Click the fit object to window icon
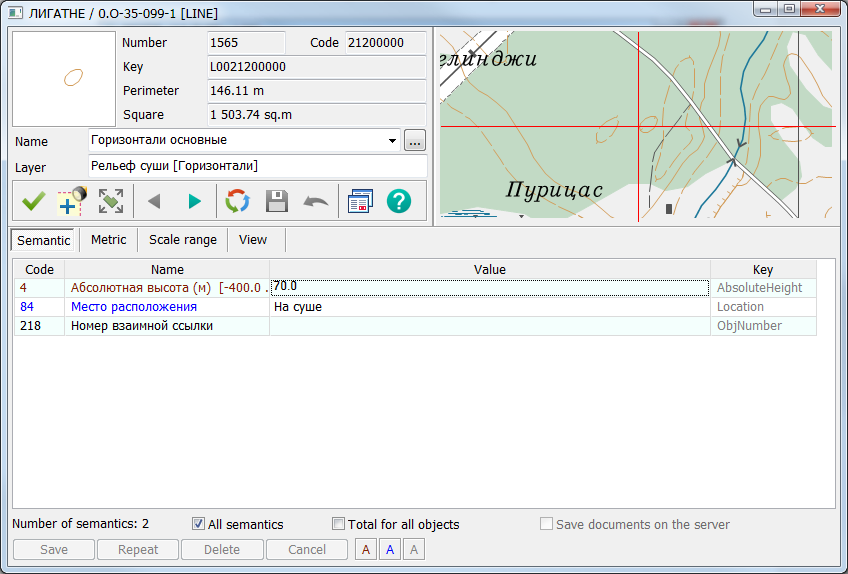The width and height of the screenshot is (848, 574). click(x=111, y=201)
